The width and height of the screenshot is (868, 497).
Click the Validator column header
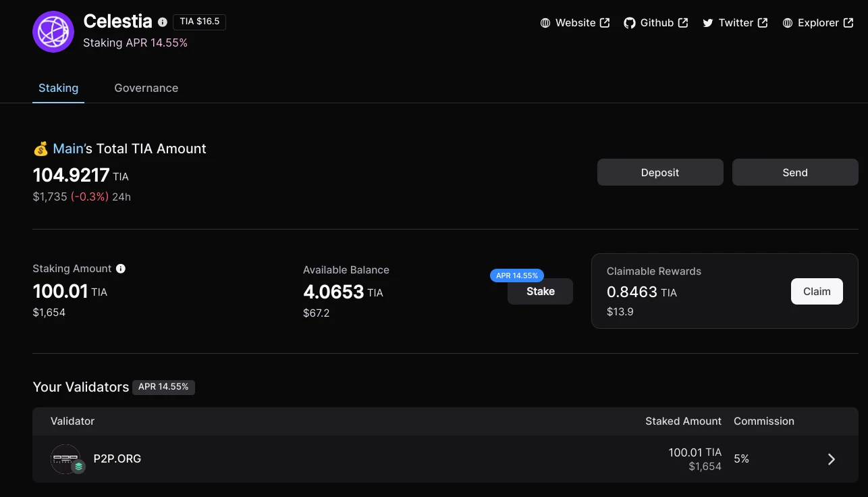[72, 421]
